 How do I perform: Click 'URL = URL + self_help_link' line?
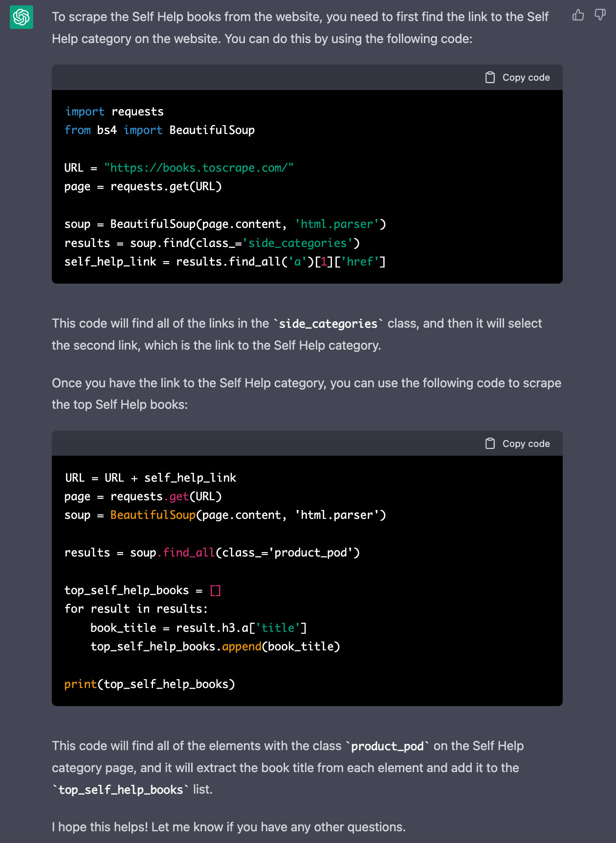click(151, 478)
